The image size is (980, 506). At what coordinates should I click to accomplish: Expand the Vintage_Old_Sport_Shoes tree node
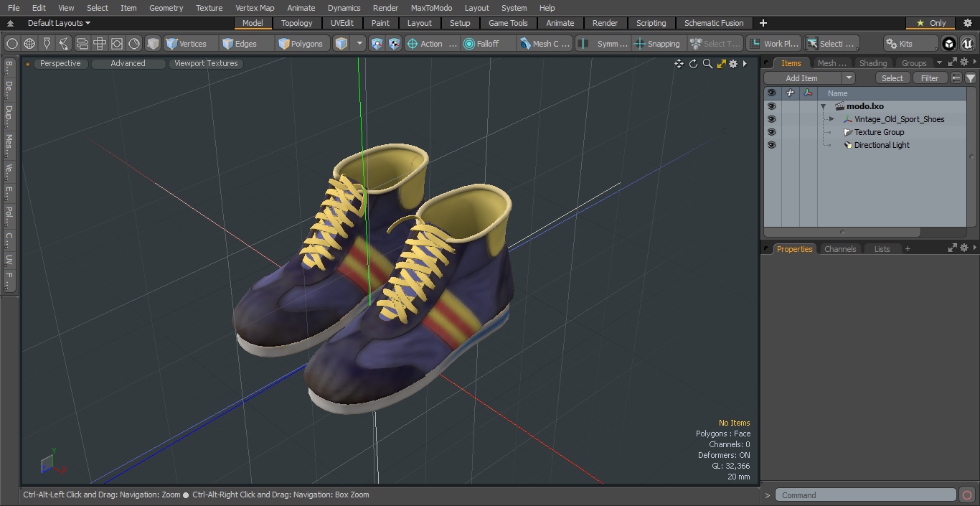point(831,119)
